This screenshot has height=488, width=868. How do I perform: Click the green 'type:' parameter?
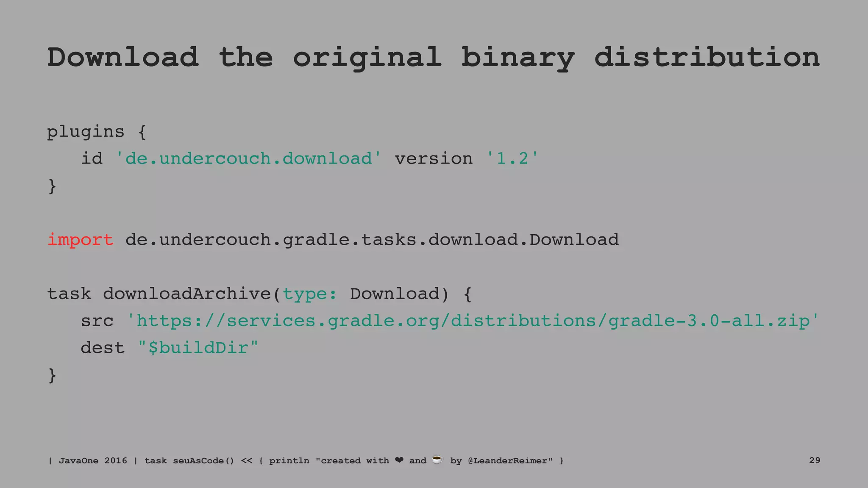pos(310,294)
